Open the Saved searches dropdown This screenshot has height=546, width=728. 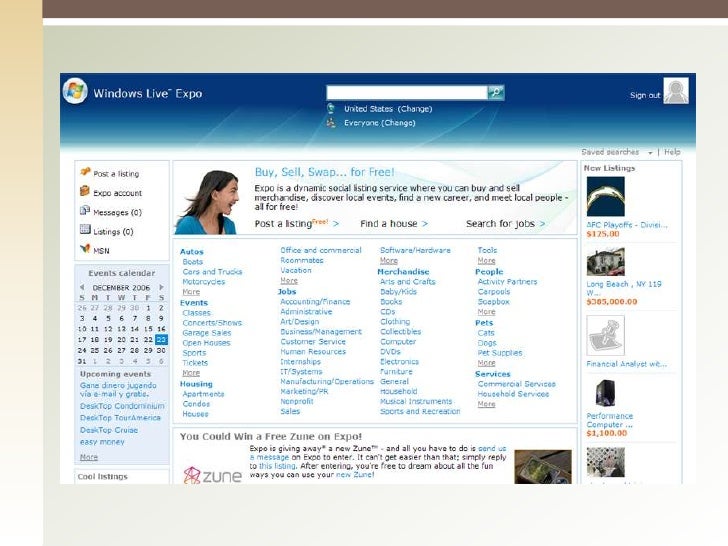tap(617, 152)
